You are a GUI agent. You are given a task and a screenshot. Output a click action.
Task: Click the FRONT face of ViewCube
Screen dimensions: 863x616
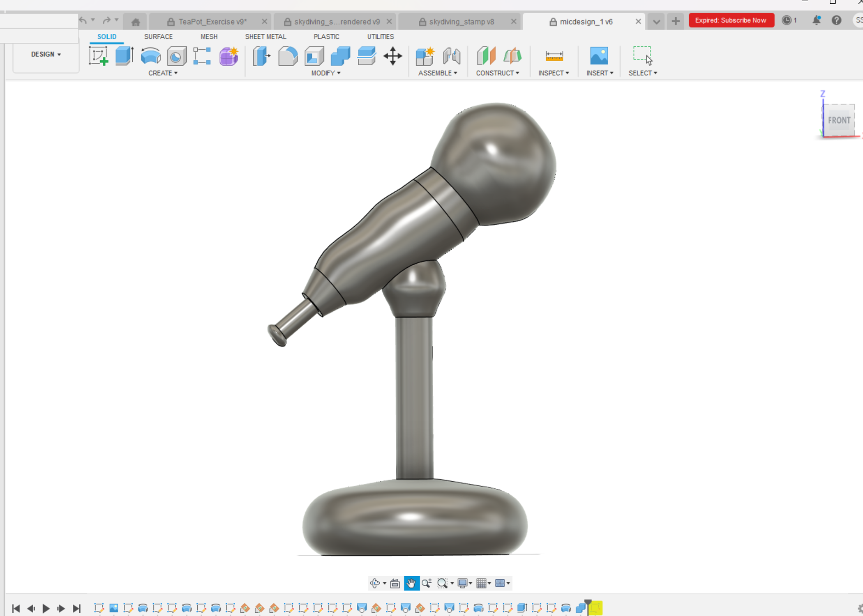(839, 120)
